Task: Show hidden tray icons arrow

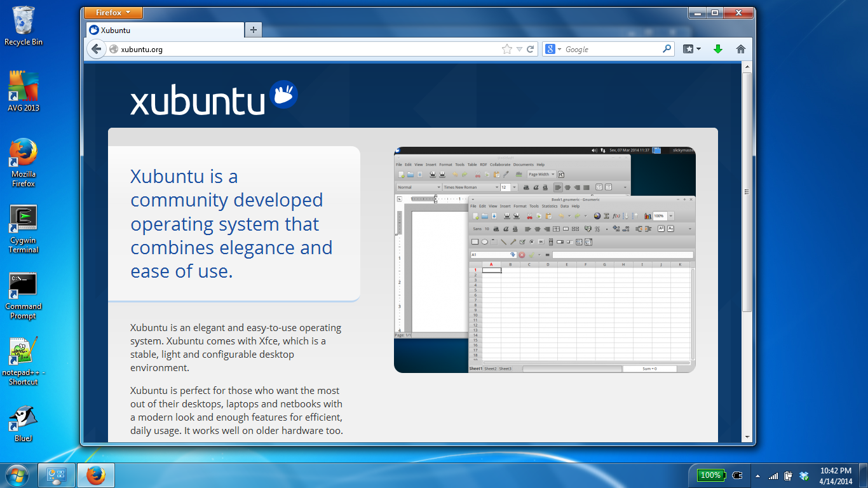Action: tap(757, 475)
